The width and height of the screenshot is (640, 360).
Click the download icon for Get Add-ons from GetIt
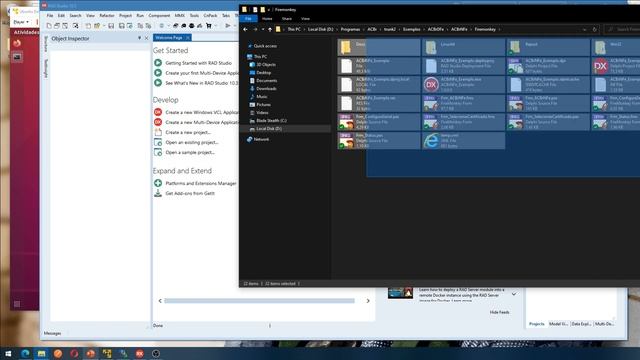pos(158,193)
